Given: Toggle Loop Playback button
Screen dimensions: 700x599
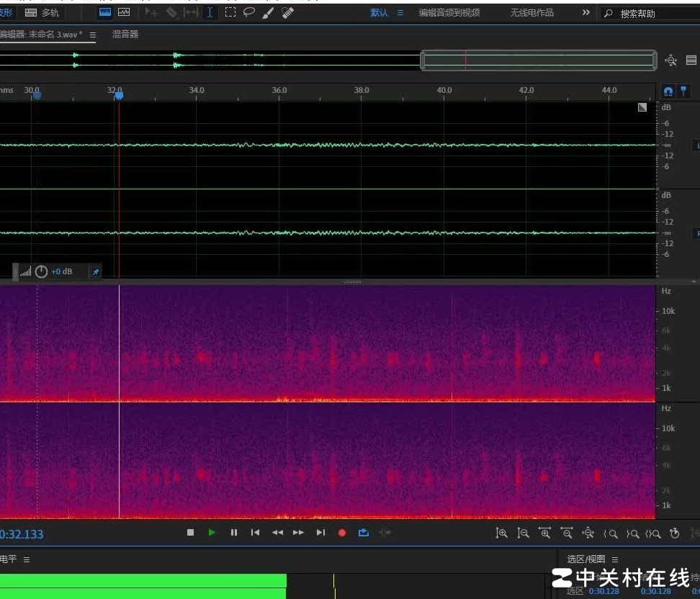Looking at the screenshot, I should pyautogui.click(x=364, y=533).
